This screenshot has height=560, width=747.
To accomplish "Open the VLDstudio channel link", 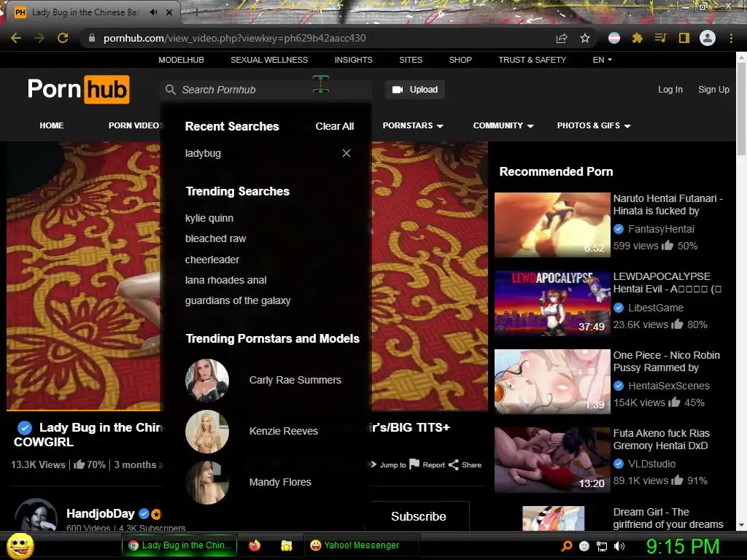I will click(651, 464).
